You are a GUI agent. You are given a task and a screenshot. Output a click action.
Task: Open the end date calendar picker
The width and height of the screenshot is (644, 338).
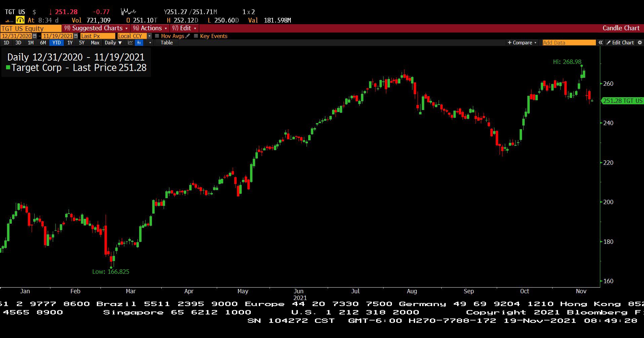pyautogui.click(x=76, y=36)
